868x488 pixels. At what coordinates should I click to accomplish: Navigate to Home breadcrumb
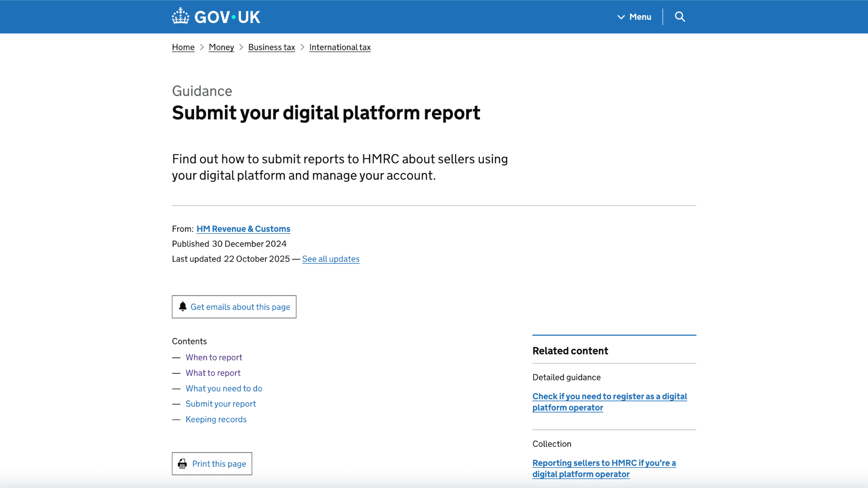click(x=183, y=47)
